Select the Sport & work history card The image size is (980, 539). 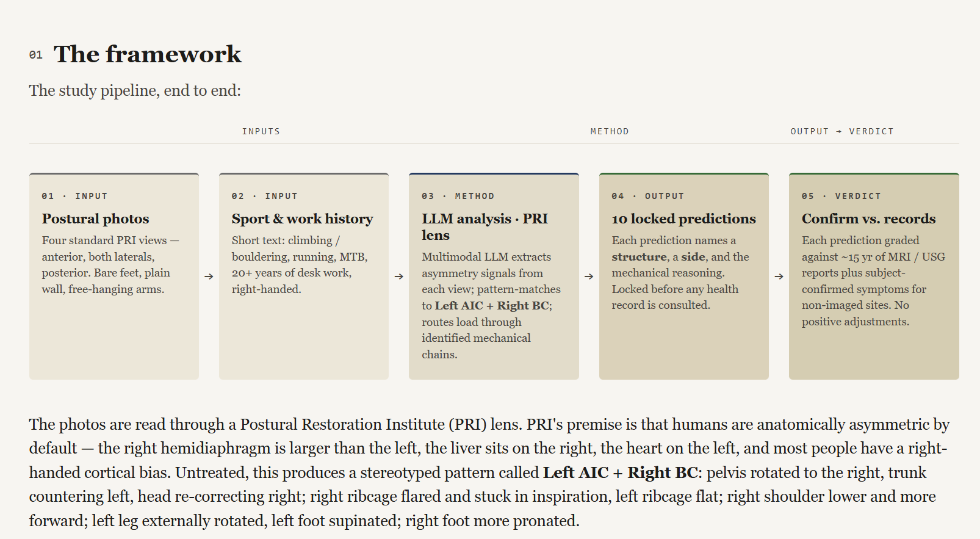[304, 276]
